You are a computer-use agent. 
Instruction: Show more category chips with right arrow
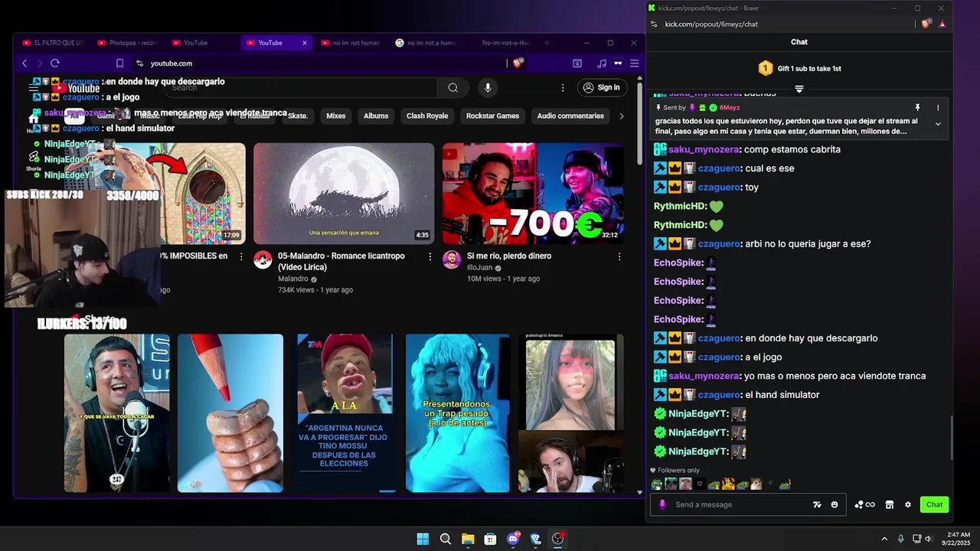(622, 116)
